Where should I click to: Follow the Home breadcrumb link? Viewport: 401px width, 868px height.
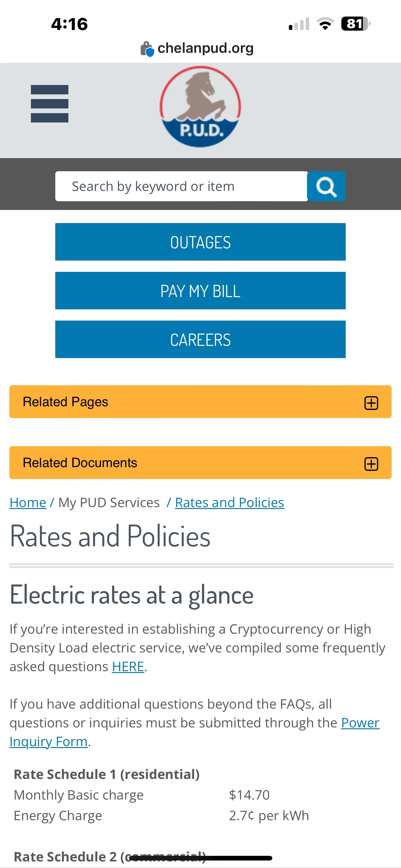click(28, 502)
